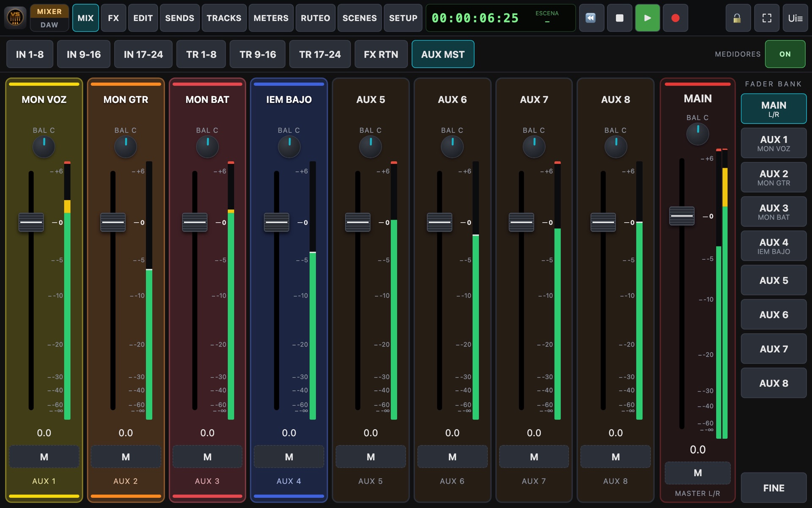Adjust the AUX 5 balance knob
Viewport: 812px width, 508px height.
(370, 147)
